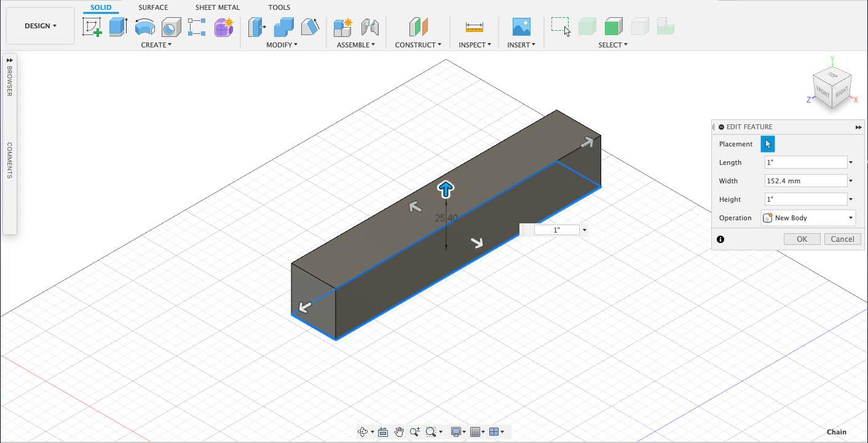Viewport: 868px width, 443px height.
Task: Choose the Zoom tool
Action: tap(415, 432)
